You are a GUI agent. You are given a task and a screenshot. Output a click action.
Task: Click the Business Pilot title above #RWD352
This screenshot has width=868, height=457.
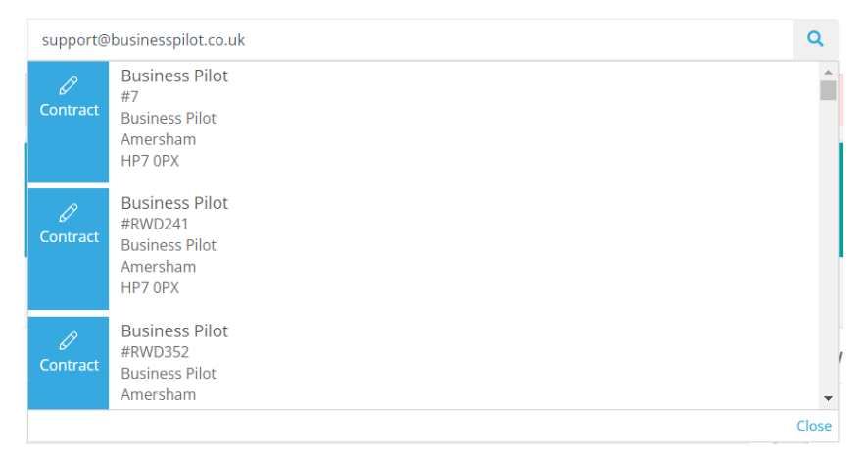(x=174, y=330)
